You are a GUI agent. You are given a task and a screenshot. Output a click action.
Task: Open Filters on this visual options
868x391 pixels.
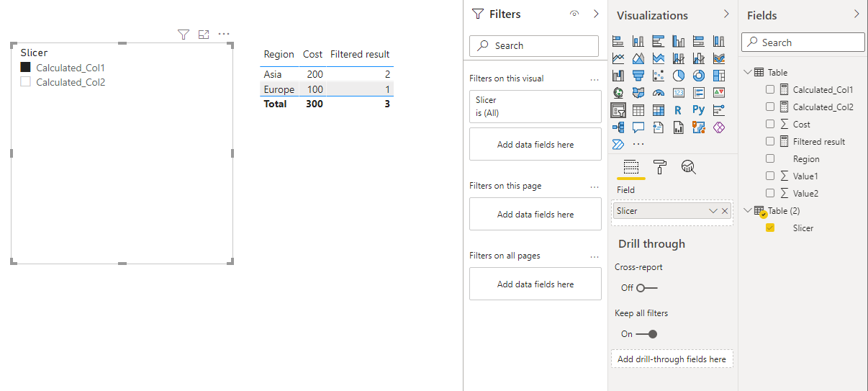point(595,78)
